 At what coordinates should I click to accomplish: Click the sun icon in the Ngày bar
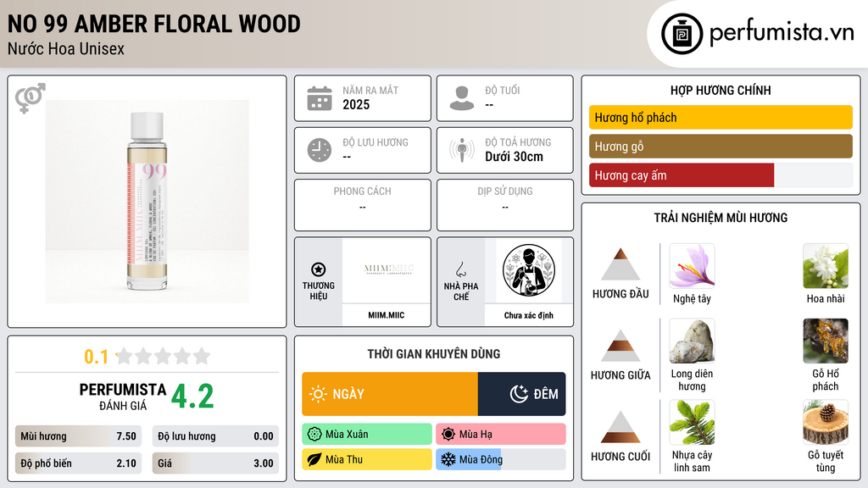[319, 394]
